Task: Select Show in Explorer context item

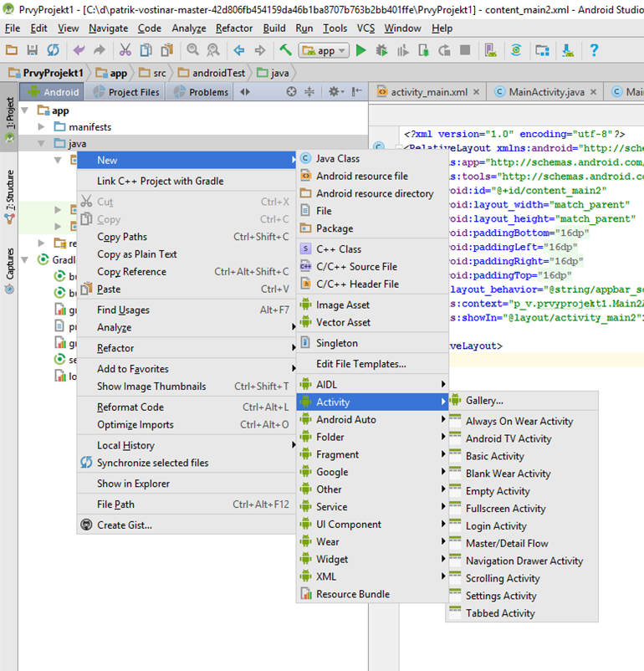Action: tap(187, 484)
